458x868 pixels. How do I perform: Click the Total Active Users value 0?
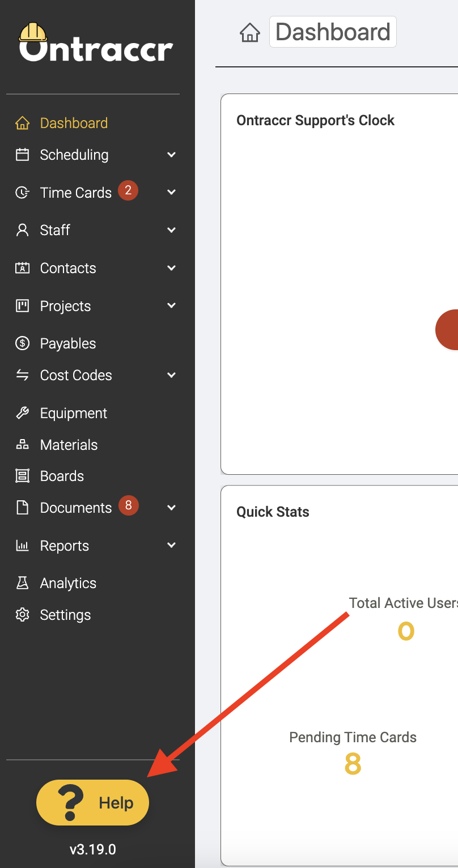tap(406, 631)
